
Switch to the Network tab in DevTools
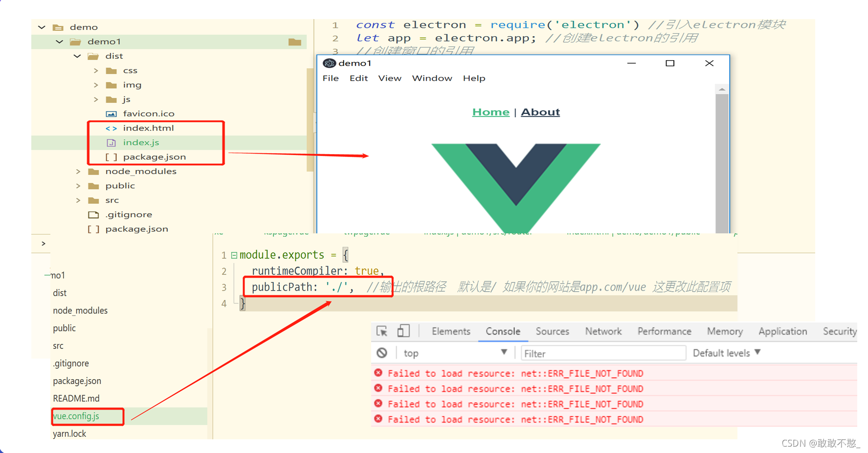pos(603,332)
